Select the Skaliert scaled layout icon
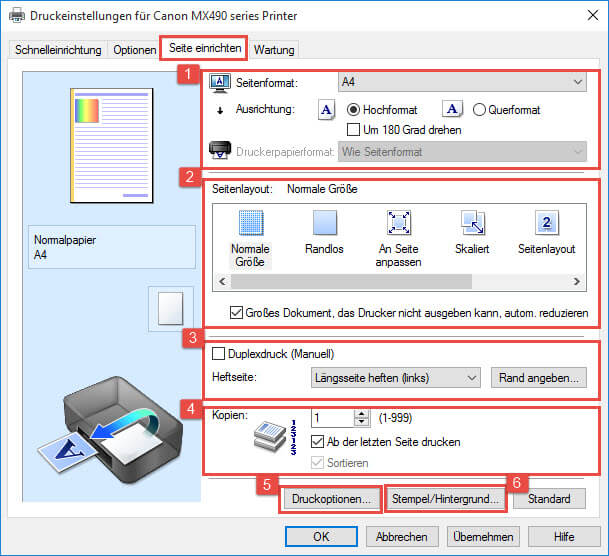This screenshot has width=609, height=556. (472, 223)
